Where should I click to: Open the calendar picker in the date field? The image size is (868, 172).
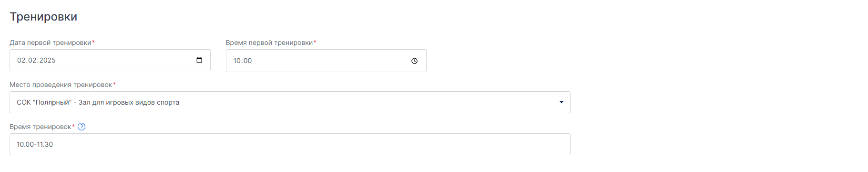coord(199,60)
